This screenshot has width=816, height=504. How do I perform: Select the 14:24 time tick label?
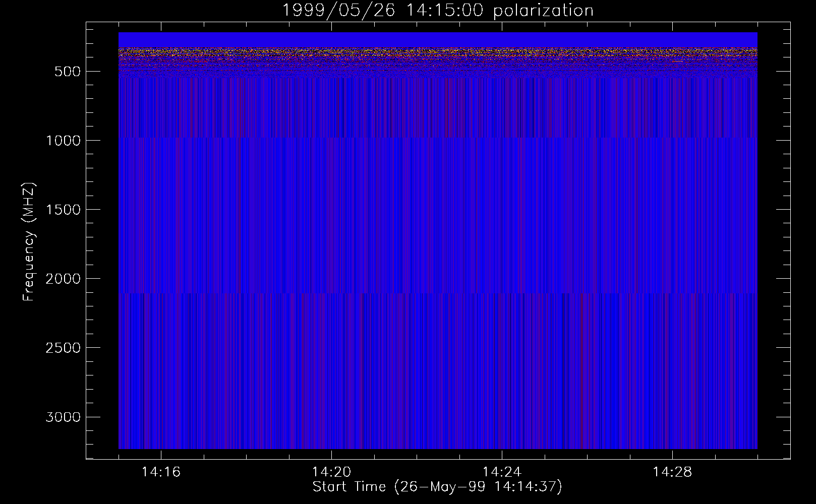(502, 472)
